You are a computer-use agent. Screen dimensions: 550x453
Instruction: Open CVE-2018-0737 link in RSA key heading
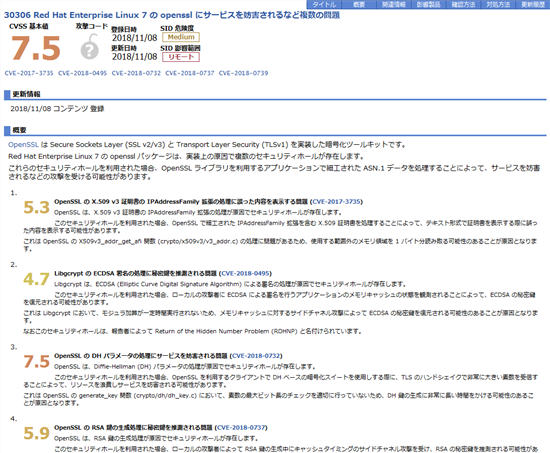pyautogui.click(x=241, y=427)
